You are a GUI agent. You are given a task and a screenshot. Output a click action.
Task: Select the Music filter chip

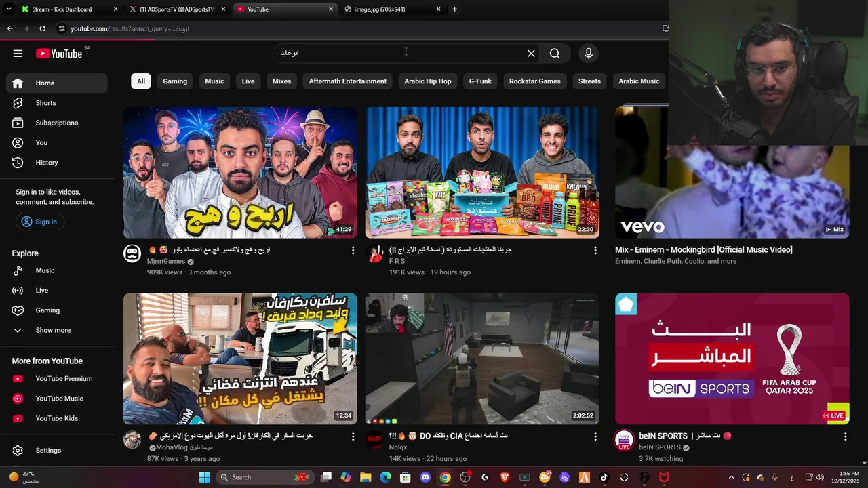[214, 81]
